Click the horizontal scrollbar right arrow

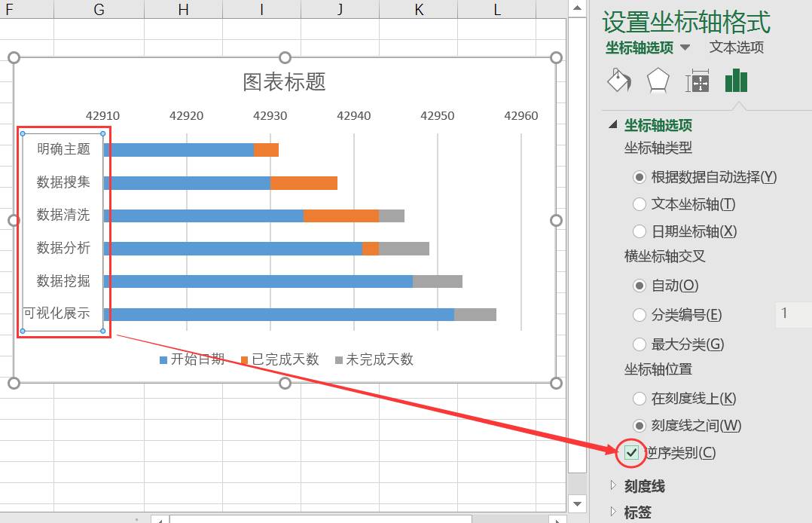click(x=557, y=519)
